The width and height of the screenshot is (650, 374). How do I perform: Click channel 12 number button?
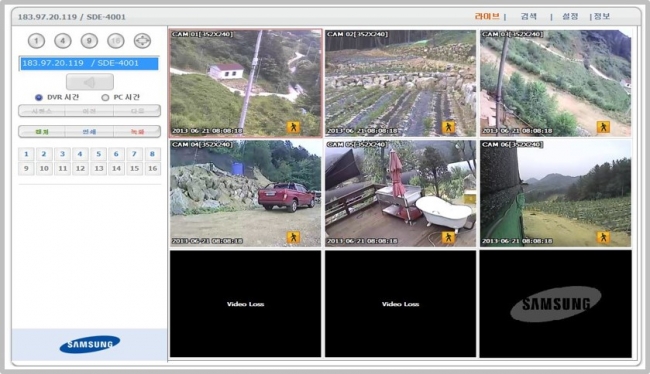point(80,168)
